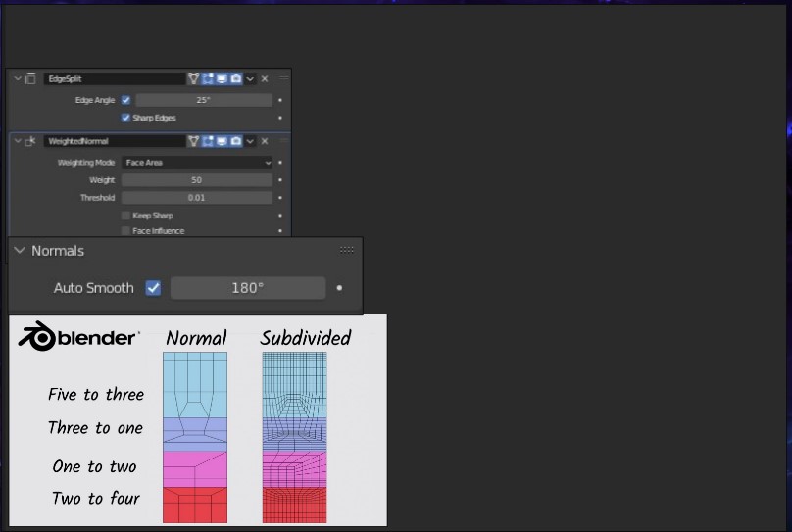Image resolution: width=792 pixels, height=532 pixels.
Task: Animate Edge Angle property dot
Action: [280, 100]
